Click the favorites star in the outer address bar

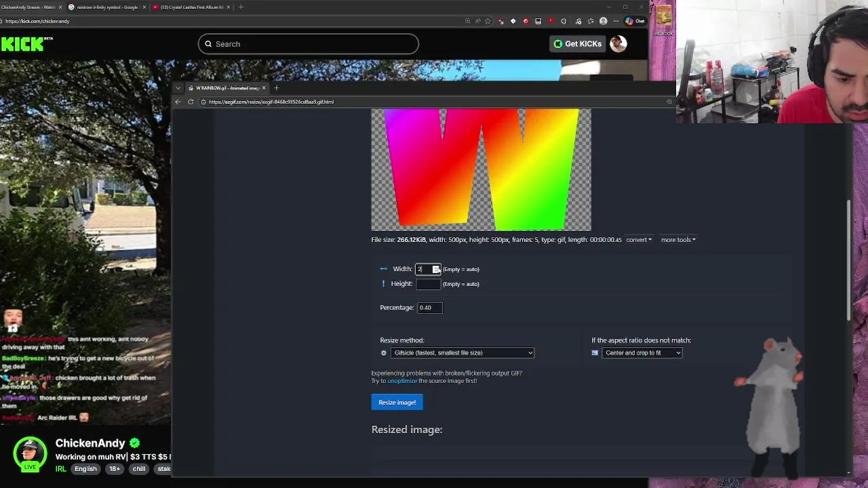tap(489, 21)
